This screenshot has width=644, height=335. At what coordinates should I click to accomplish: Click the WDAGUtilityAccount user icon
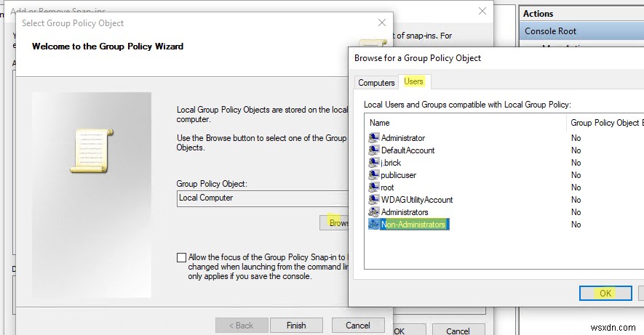374,199
